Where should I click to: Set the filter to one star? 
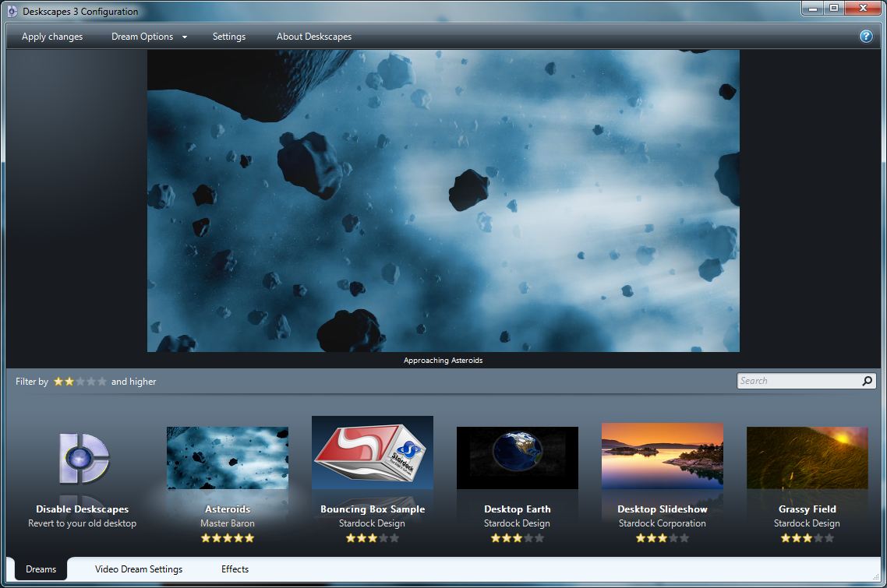[x=58, y=382]
